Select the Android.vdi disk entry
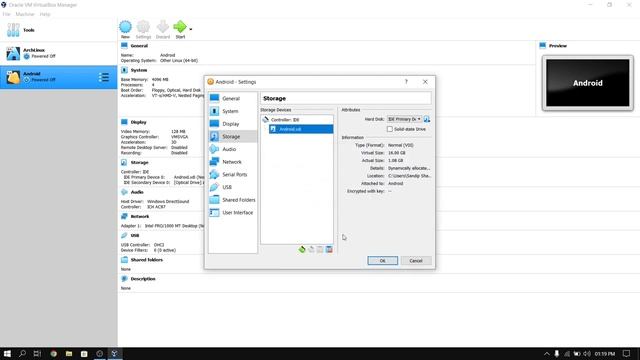This screenshot has width=640, height=360. click(x=301, y=129)
